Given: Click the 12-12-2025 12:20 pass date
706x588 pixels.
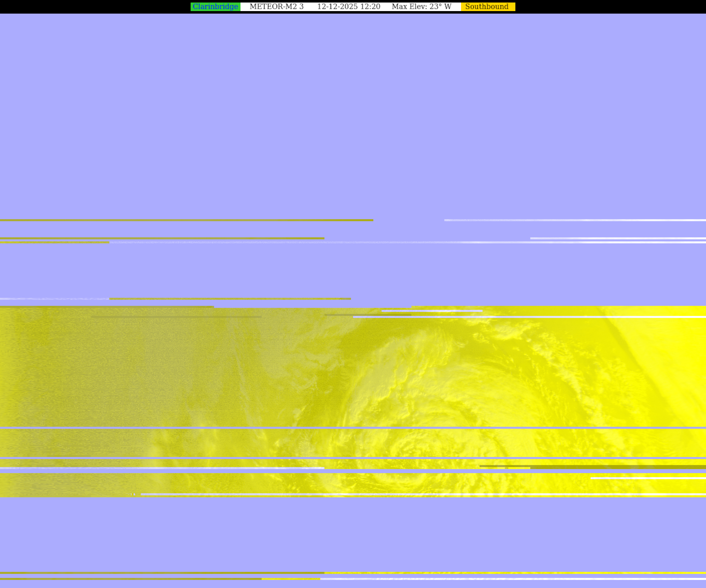Looking at the screenshot, I should tap(348, 7).
